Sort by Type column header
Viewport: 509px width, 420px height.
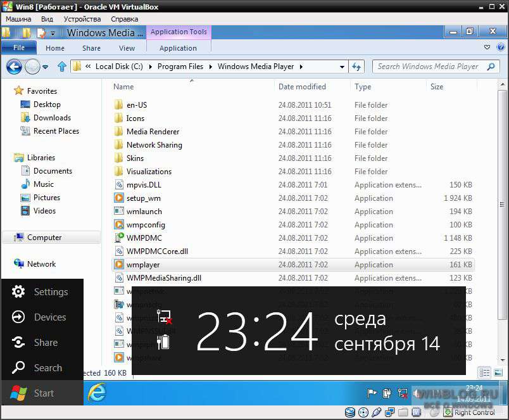[363, 86]
